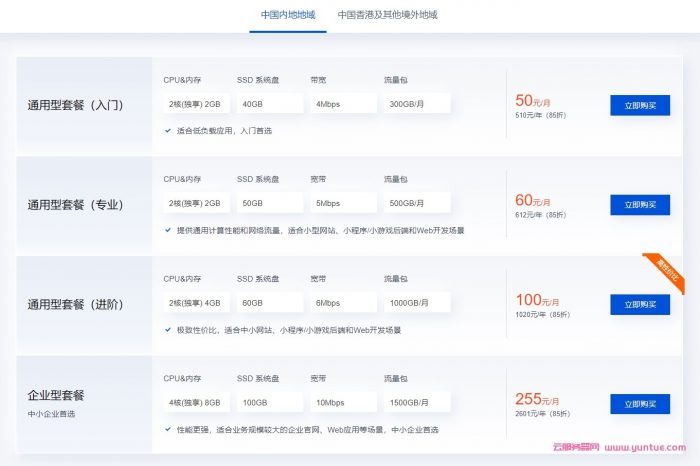Click the checkmark icon beside 性能更强
This screenshot has height=466, width=700.
(168, 429)
